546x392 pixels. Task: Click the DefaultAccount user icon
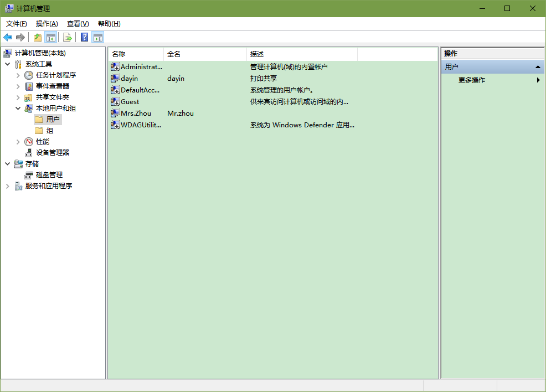click(x=115, y=90)
